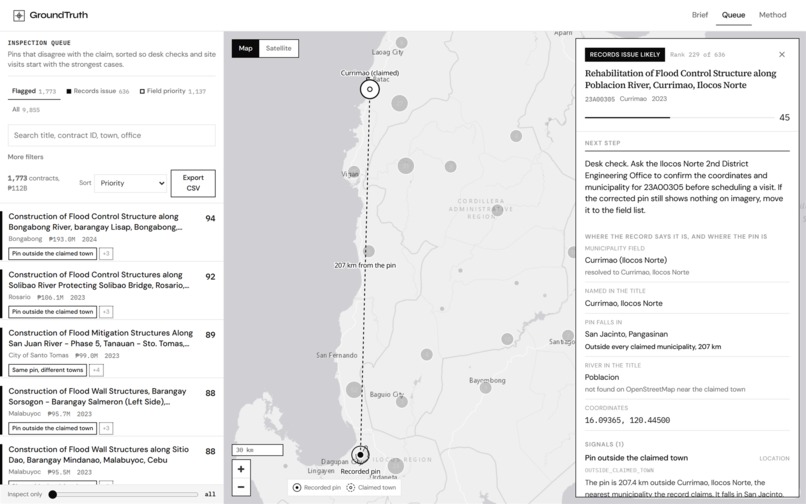This screenshot has width=806, height=504.
Task: Click the score bar showing 45
Action: point(679,117)
